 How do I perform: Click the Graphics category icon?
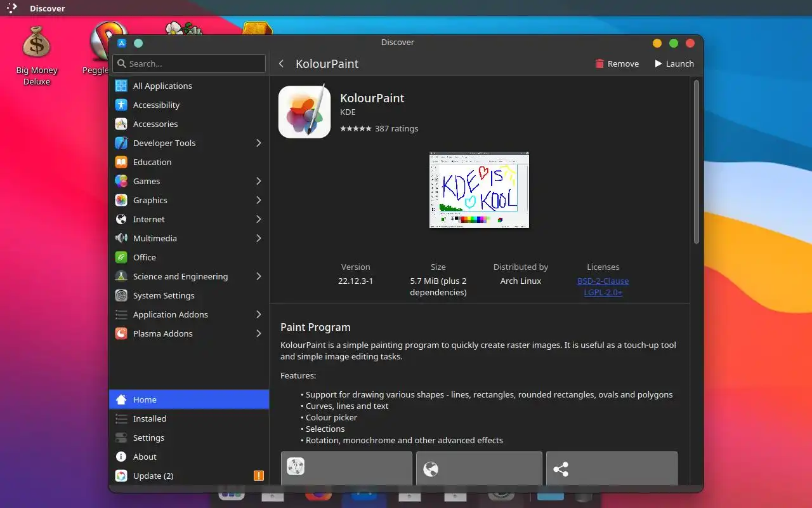tap(121, 200)
